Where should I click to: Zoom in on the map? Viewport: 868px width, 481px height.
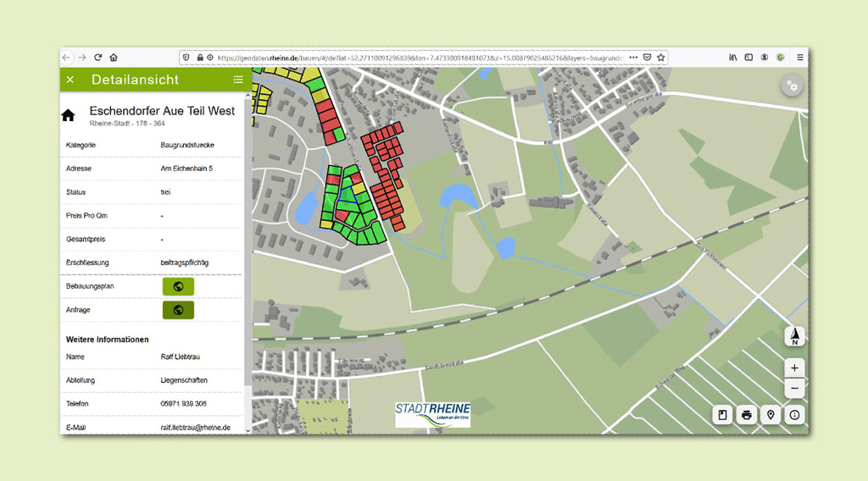pos(794,368)
